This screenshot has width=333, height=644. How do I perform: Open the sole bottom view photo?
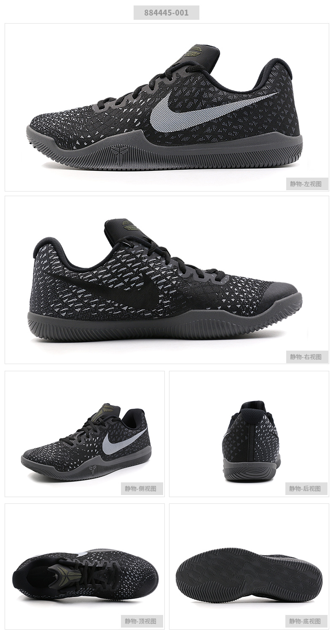click(249, 567)
